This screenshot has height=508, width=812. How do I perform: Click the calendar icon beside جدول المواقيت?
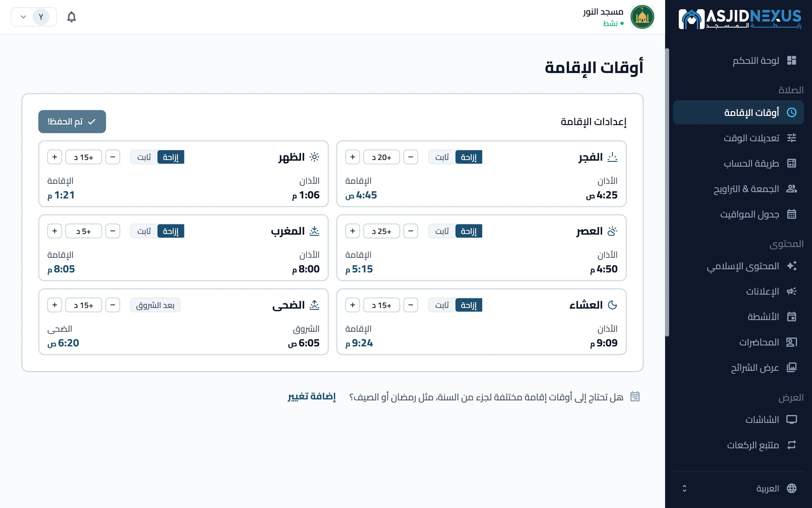coord(791,214)
